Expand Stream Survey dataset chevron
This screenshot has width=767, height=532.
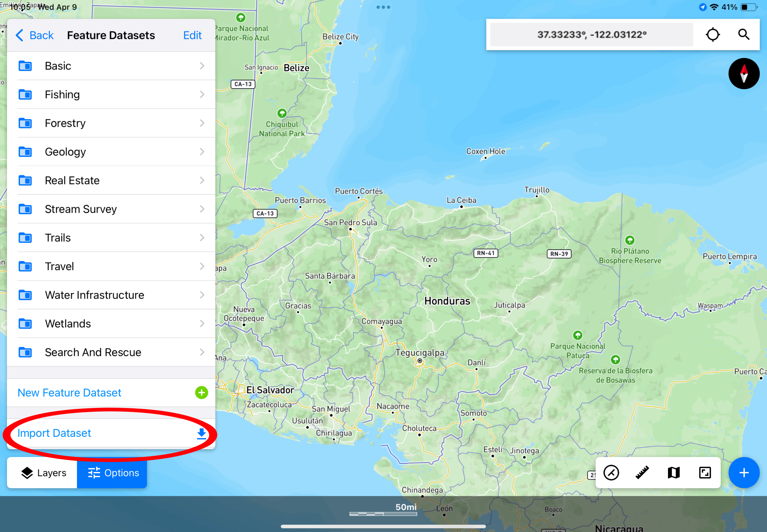(x=202, y=209)
